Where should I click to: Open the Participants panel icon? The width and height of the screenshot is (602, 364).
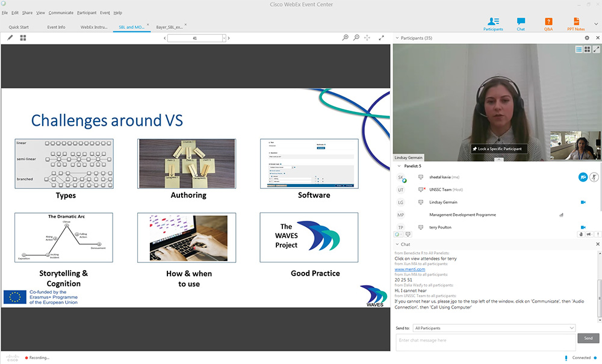(x=493, y=24)
